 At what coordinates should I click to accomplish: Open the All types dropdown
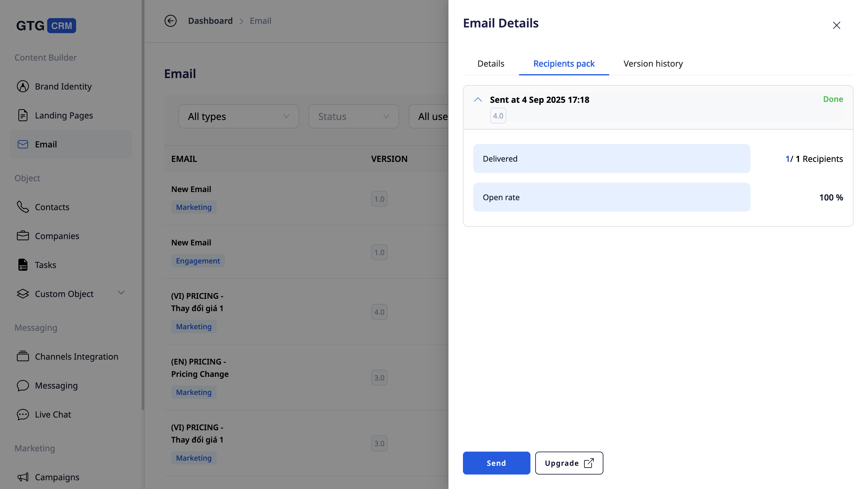(238, 116)
